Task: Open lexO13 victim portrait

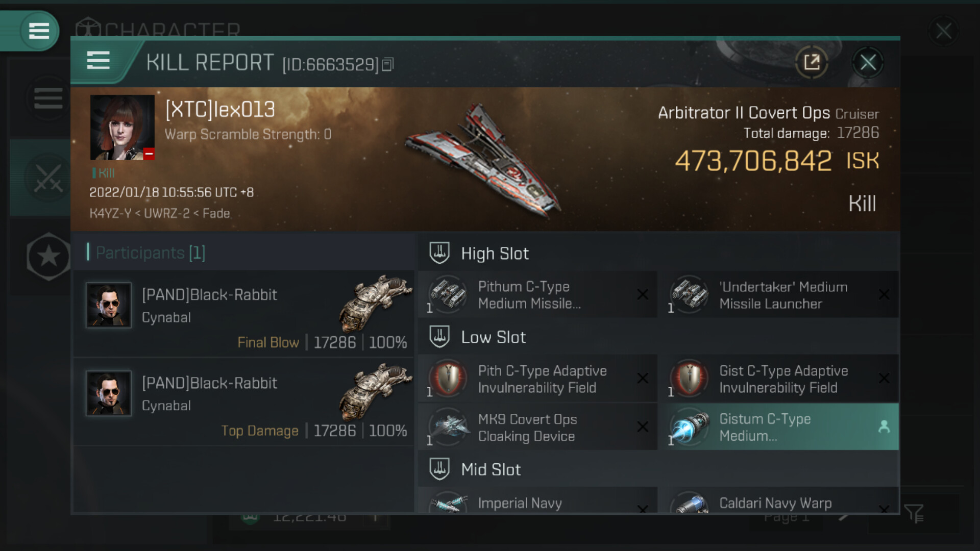Action: [x=122, y=128]
